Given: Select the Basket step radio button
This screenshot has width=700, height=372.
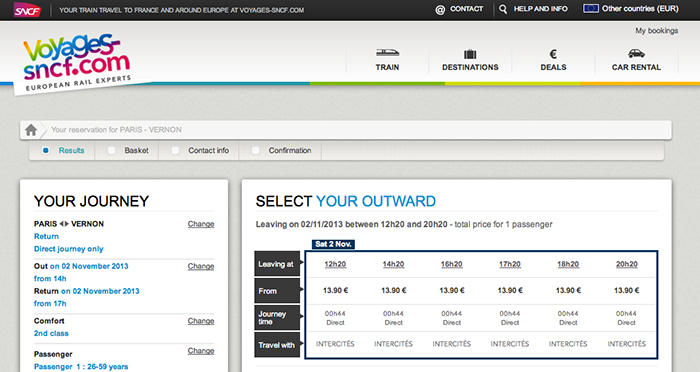Looking at the screenshot, I should 112,150.
